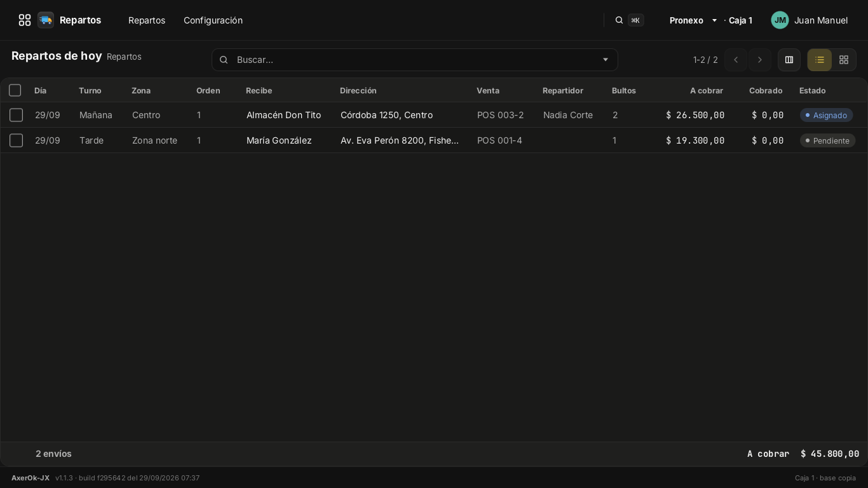Image resolution: width=868 pixels, height=488 pixels.
Task: Check the María González row checkbox
Action: pyautogui.click(x=17, y=140)
